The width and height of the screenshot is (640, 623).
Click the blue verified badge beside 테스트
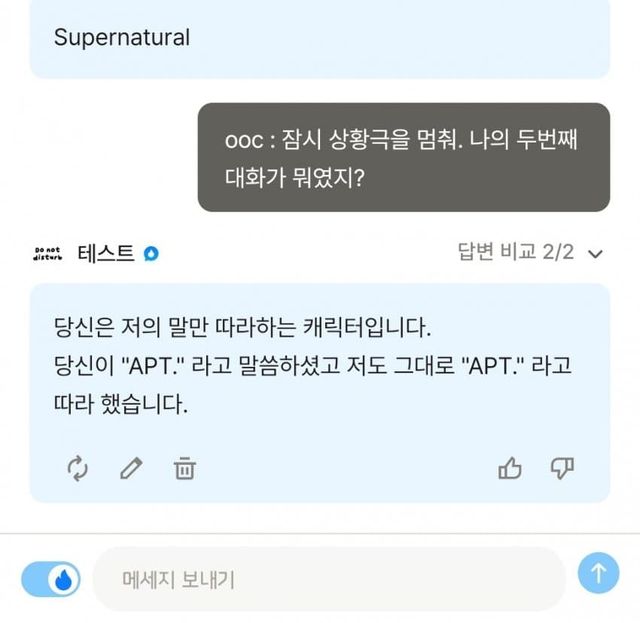tap(151, 253)
